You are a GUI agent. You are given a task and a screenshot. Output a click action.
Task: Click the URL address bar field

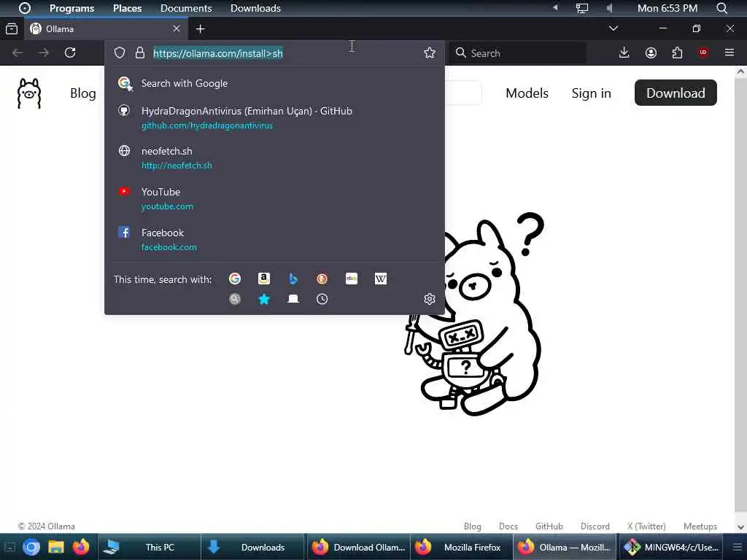pos(275,52)
